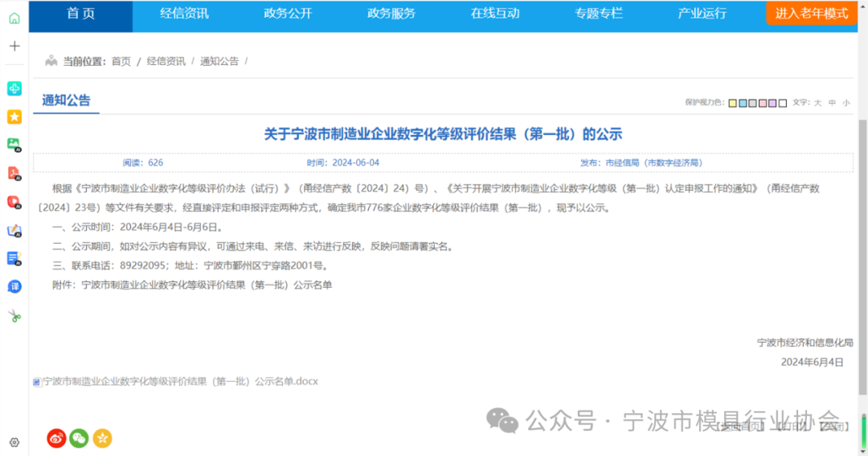Choose the yellow eye-protection color
This screenshot has width=868, height=456.
pos(732,103)
